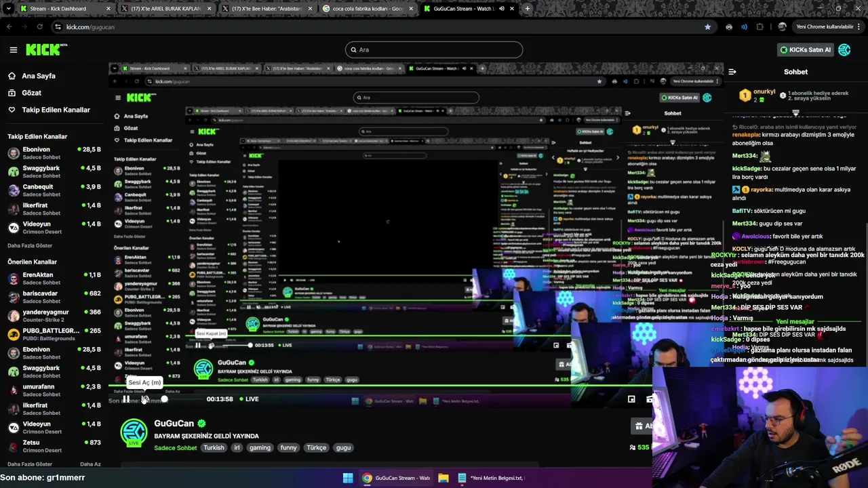Expand the pinned gift leaderboard chevron

795,113
